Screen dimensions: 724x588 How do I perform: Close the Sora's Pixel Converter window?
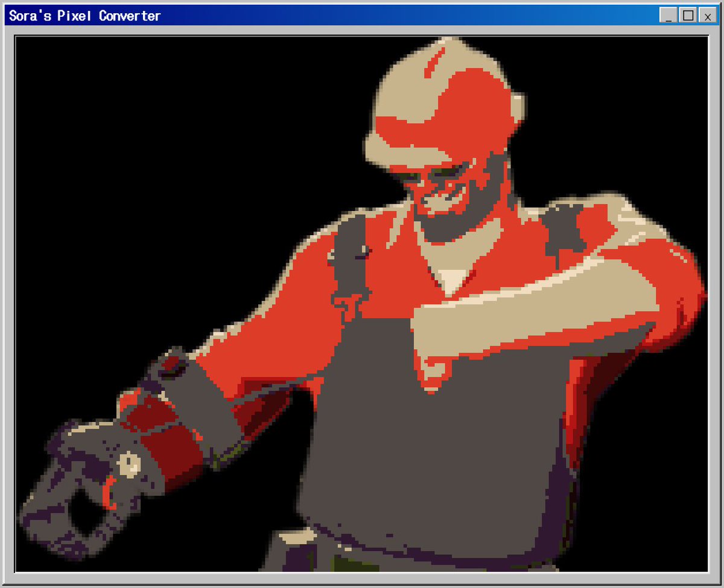pos(707,16)
